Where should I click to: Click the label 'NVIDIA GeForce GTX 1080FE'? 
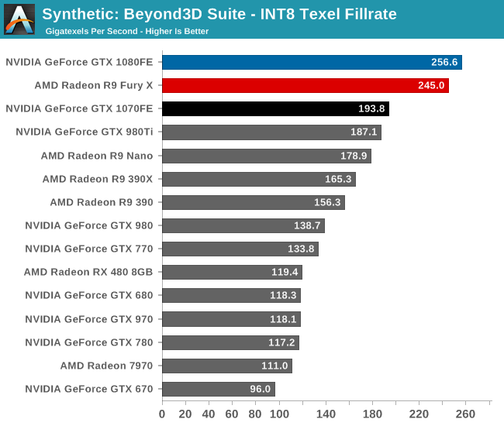coord(79,62)
